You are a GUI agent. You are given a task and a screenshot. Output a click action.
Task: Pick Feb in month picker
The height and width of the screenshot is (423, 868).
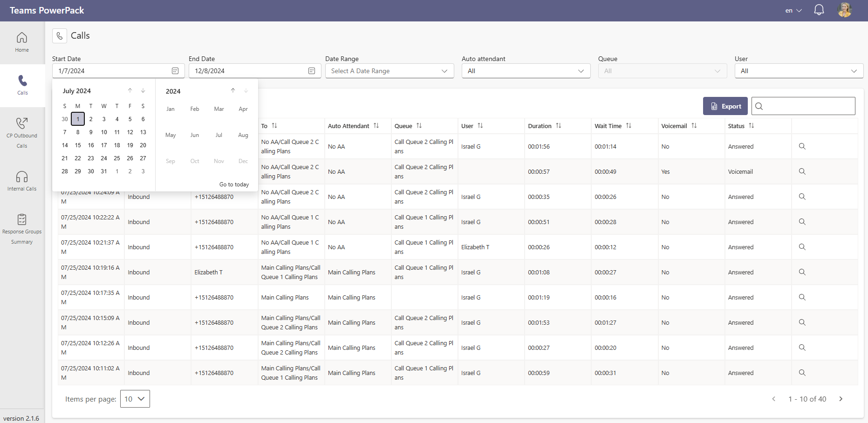point(195,109)
